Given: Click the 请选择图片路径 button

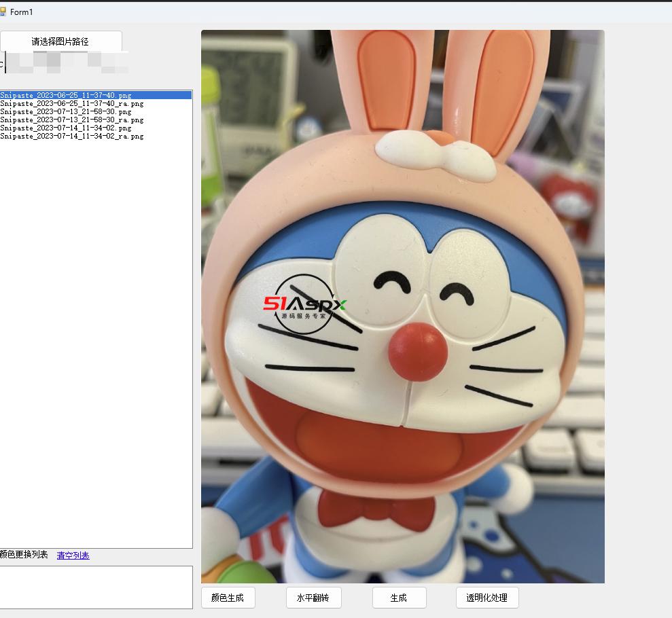Looking at the screenshot, I should (x=60, y=41).
